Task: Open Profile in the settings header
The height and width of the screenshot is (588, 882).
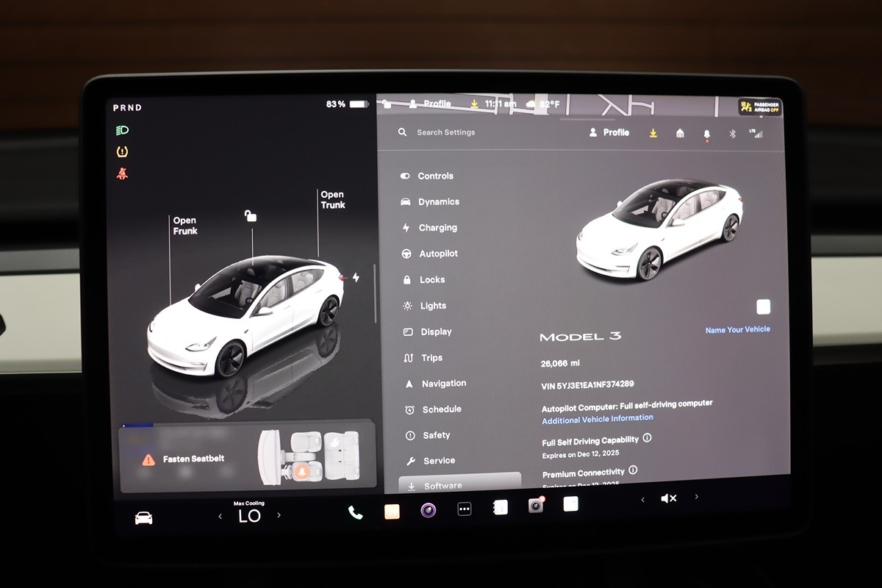Action: coord(609,133)
